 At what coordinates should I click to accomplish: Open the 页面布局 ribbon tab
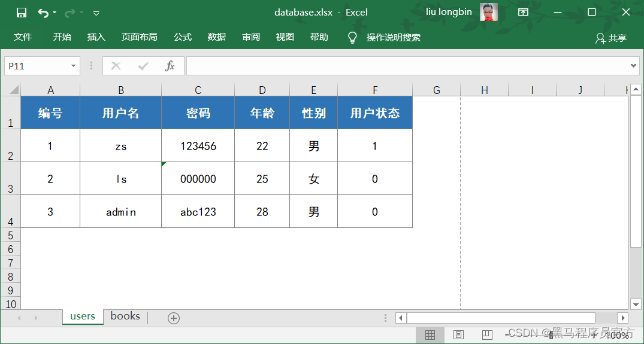pos(139,37)
